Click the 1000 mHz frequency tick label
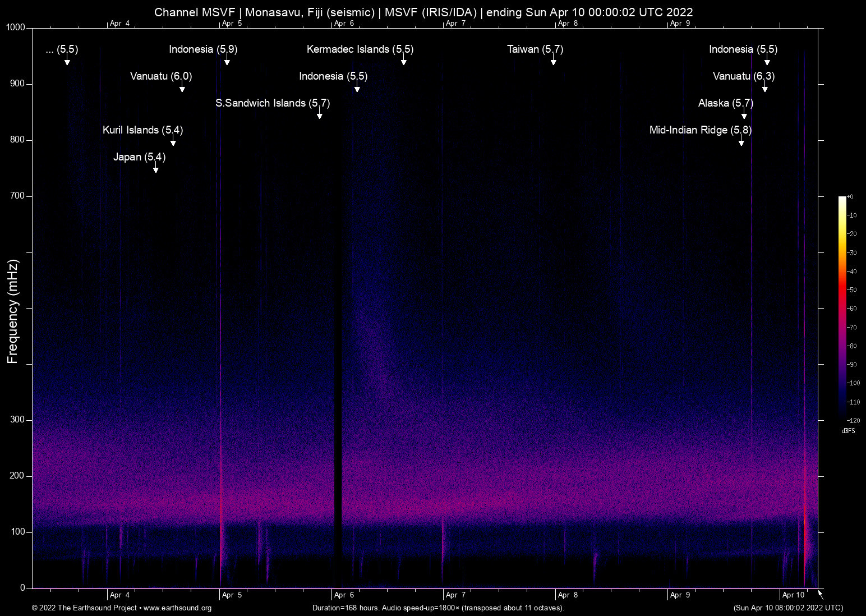Viewport: 866px width, 616px height. [x=16, y=27]
